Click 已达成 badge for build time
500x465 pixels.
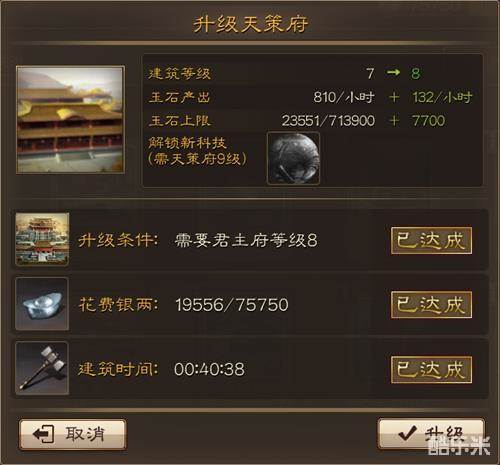click(431, 369)
